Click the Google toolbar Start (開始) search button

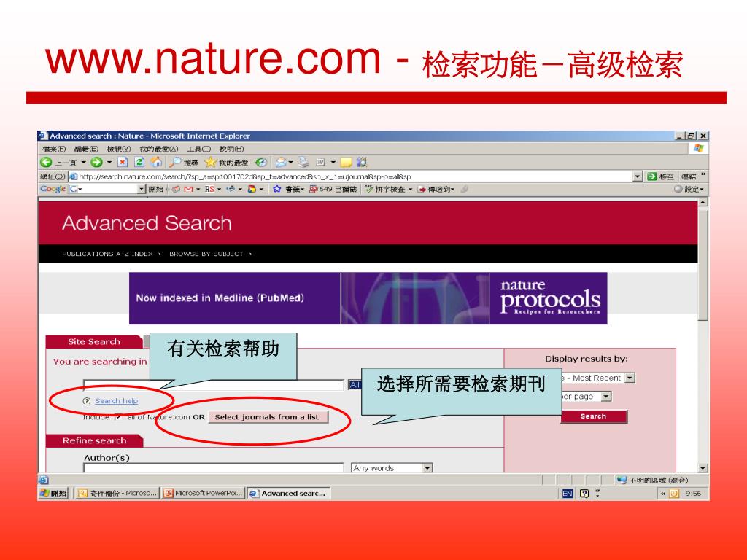pos(155,189)
